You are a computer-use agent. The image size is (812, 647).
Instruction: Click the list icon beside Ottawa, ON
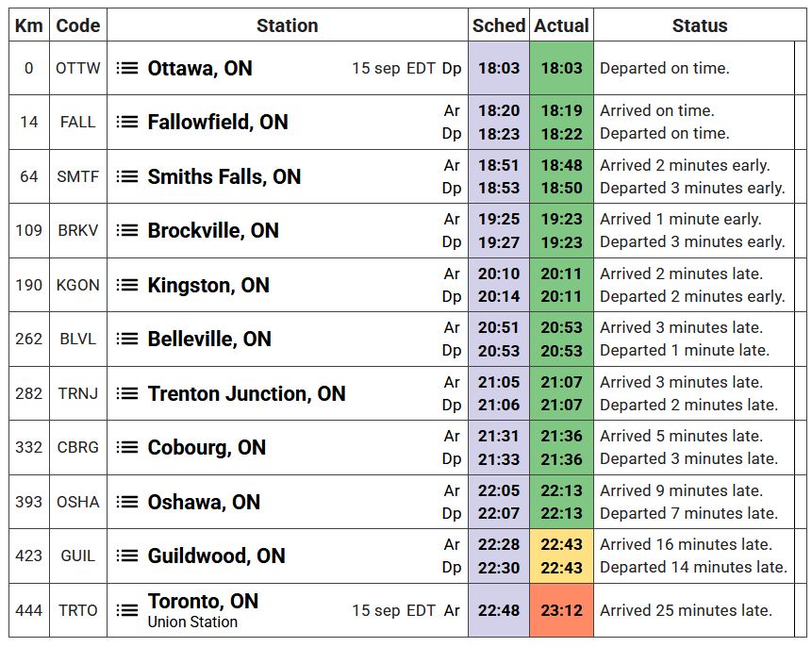pyautogui.click(x=127, y=69)
